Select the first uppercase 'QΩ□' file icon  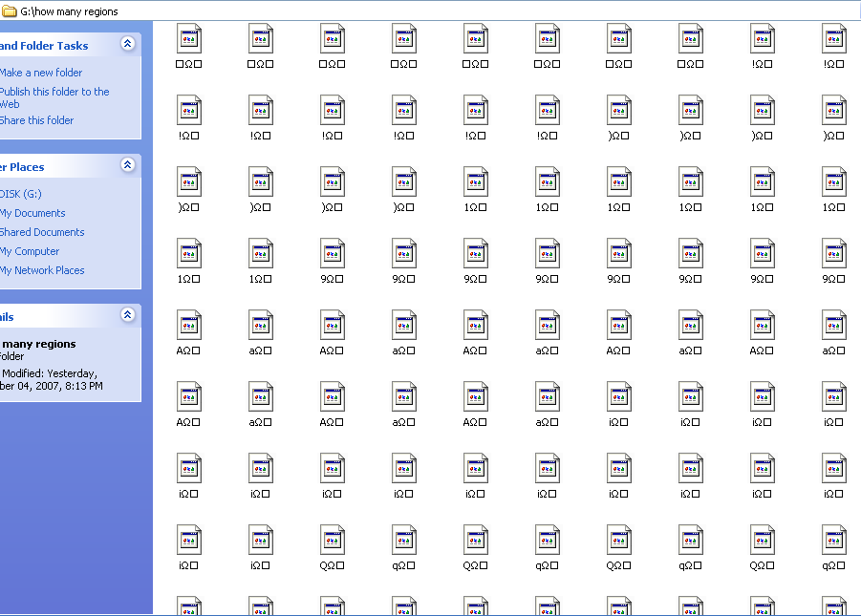tap(332, 541)
